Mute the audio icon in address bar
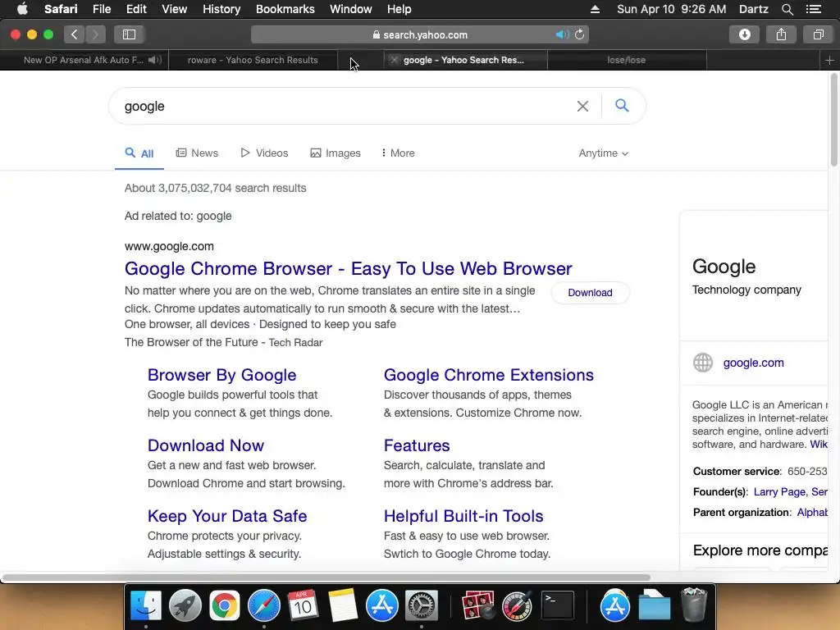 [x=562, y=34]
